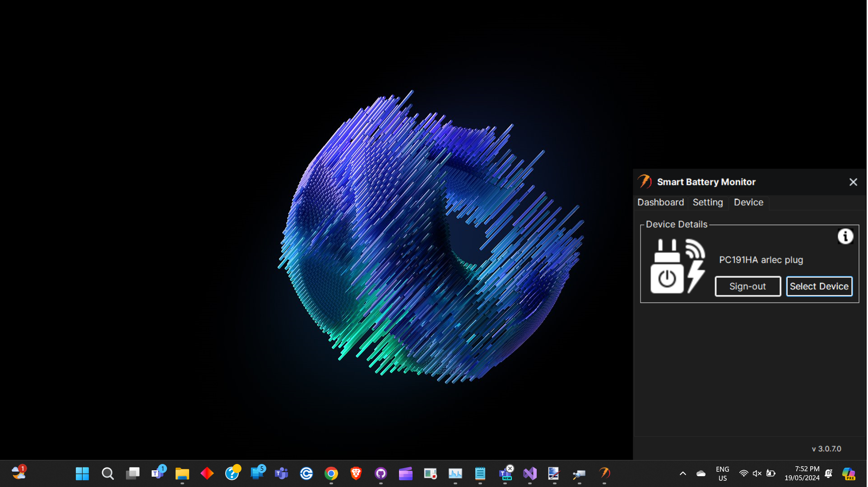Open GitHub Desktop from the taskbar
The image size is (868, 487).
(x=381, y=473)
